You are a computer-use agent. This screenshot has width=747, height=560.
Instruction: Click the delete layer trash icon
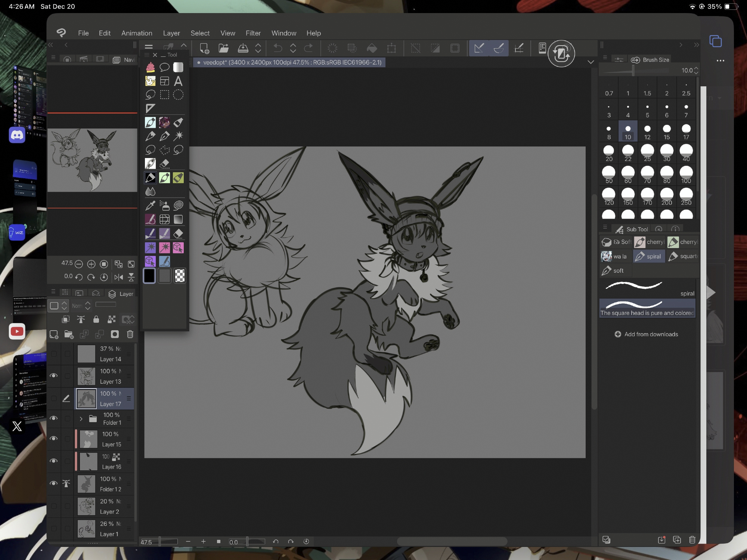click(130, 334)
